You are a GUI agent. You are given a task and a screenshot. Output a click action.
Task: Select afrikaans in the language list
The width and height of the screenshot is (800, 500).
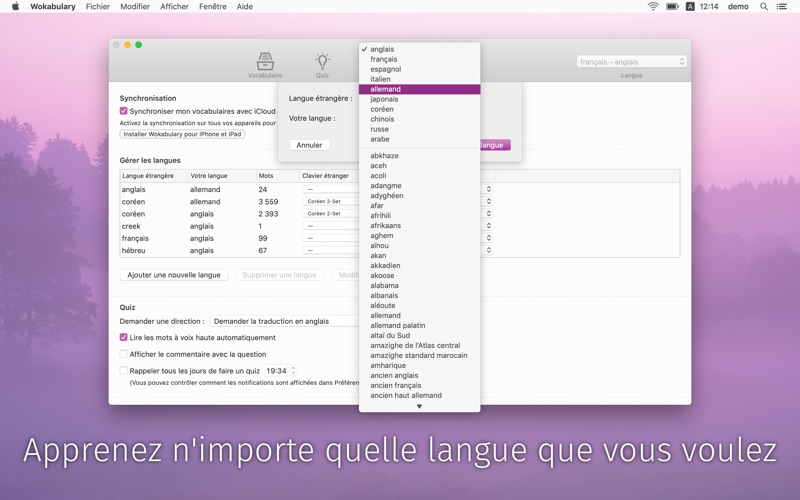point(419,226)
